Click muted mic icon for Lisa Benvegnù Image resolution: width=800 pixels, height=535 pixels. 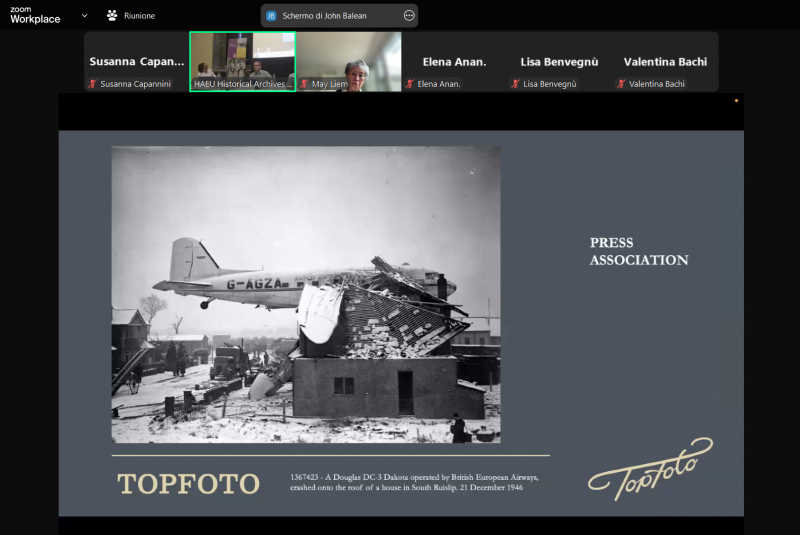point(515,84)
